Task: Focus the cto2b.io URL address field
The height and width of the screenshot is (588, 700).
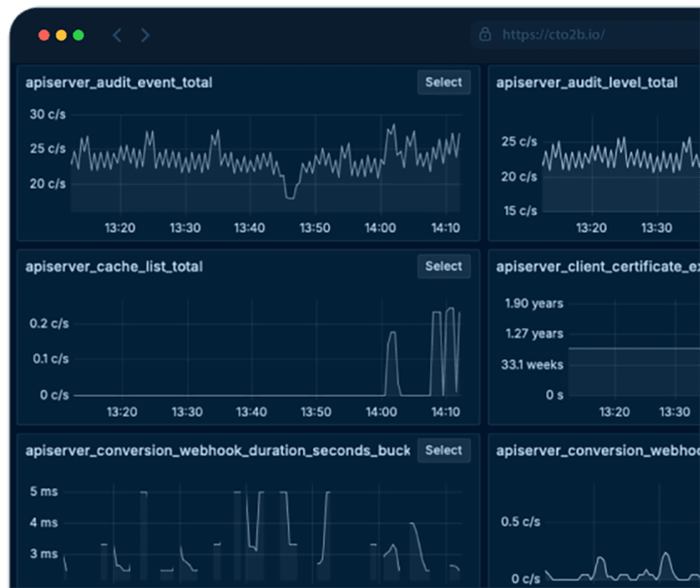Action: [x=553, y=34]
